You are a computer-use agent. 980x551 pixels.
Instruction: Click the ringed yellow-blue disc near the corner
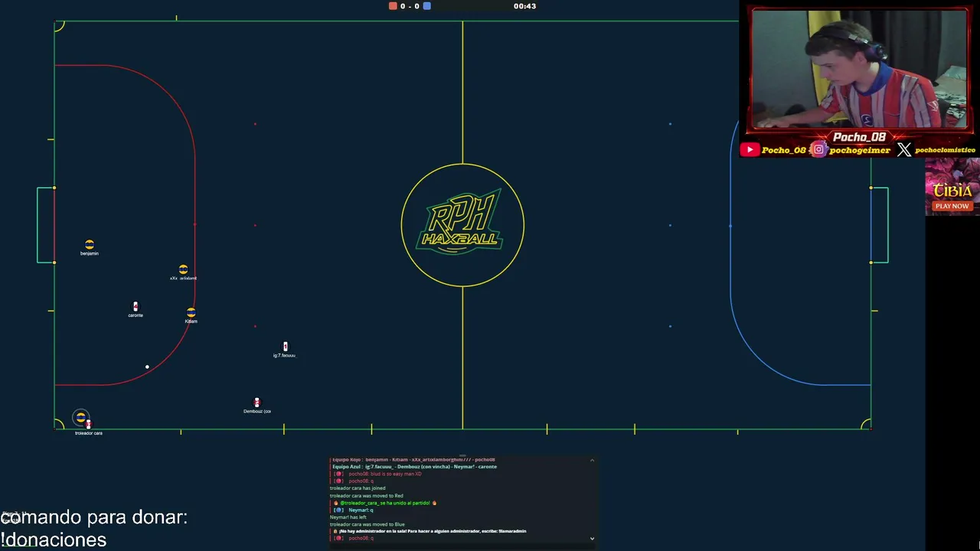[80, 417]
